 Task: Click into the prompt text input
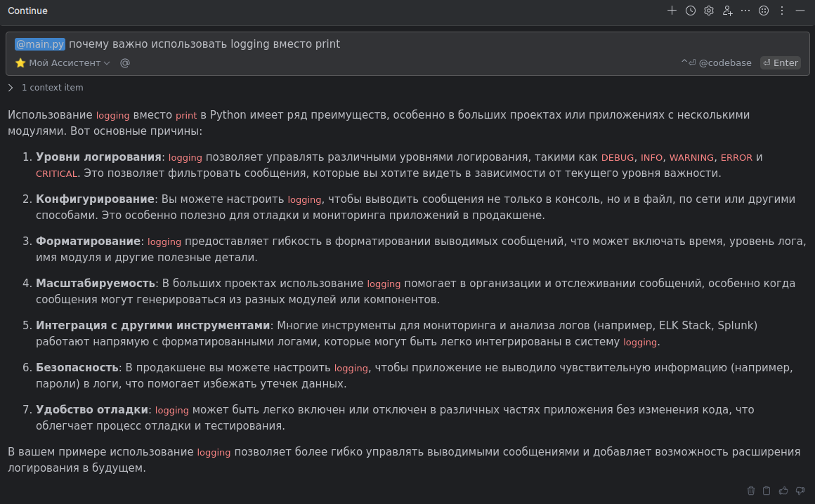coord(492,44)
